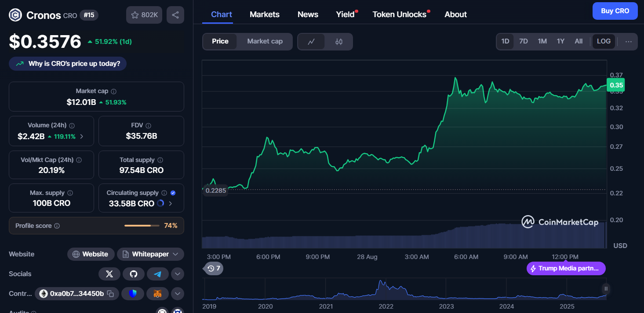Screen dimensions: 644x313
Task: Open Volume (24h) details chevron
Action: coord(82,137)
